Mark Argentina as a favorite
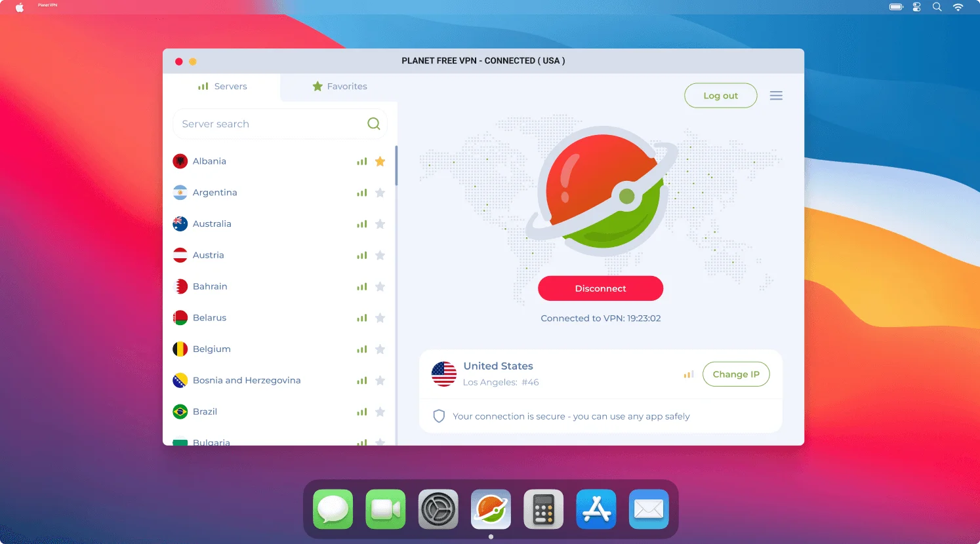 tap(380, 193)
